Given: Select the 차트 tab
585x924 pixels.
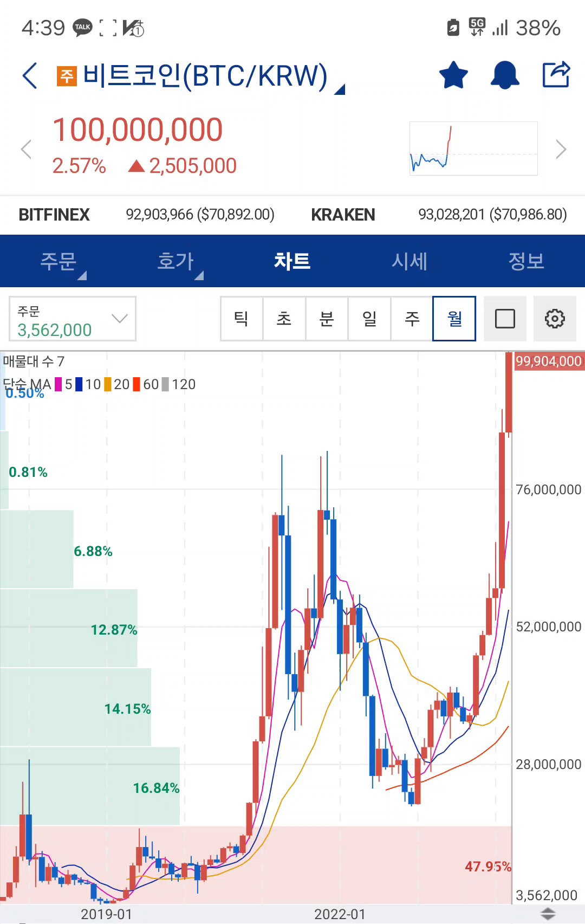Looking at the screenshot, I should point(292,261).
